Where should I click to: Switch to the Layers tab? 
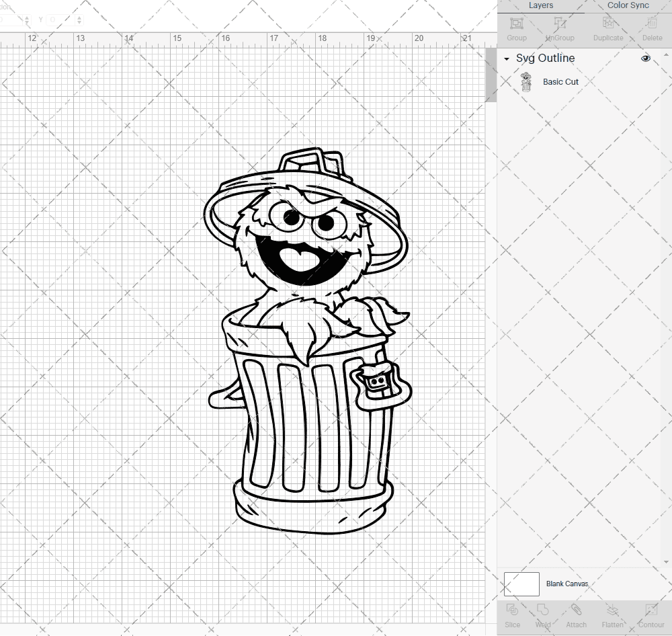(540, 5)
